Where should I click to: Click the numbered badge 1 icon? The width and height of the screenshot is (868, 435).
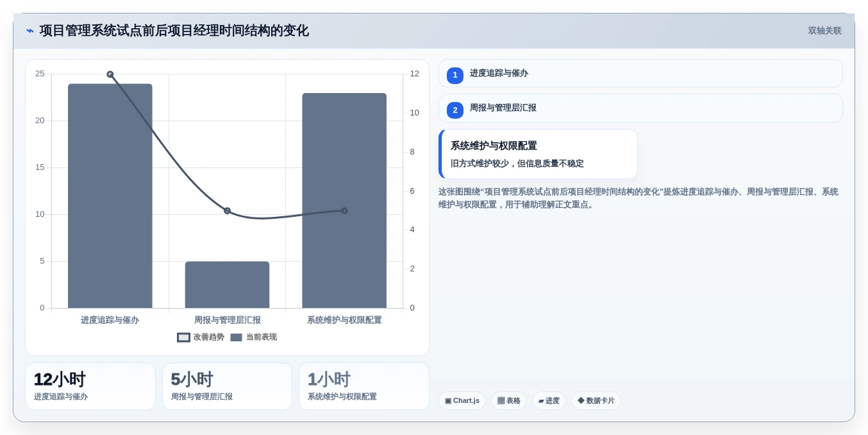[x=455, y=75]
